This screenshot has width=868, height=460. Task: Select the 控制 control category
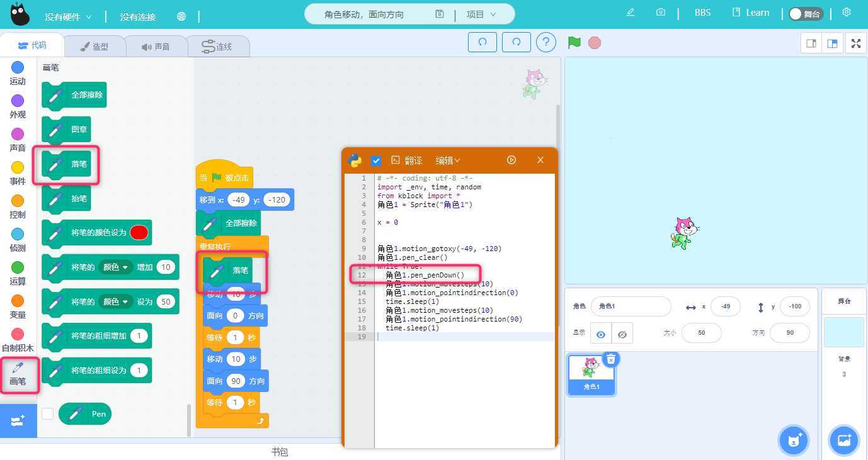[18, 207]
